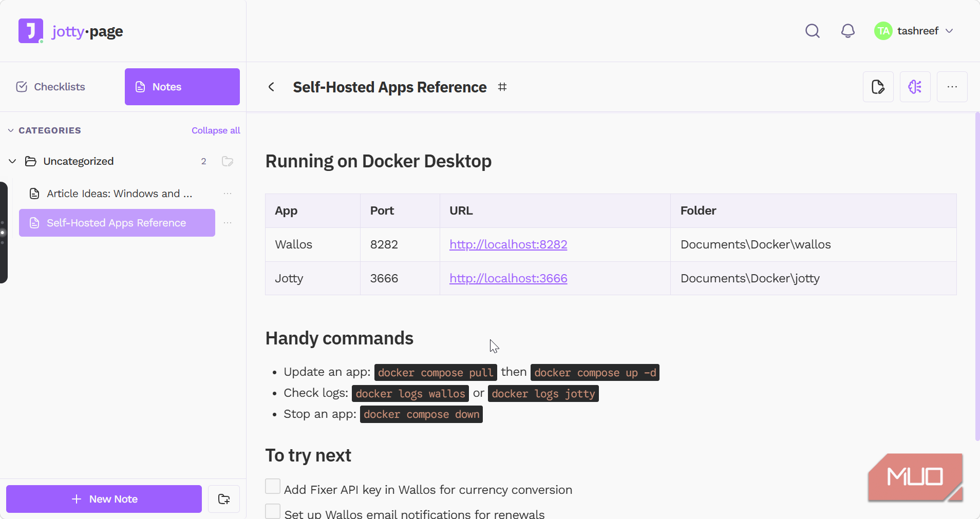The height and width of the screenshot is (519, 980).
Task: Select Self-Hosted Apps Reference note
Action: pyautogui.click(x=117, y=223)
